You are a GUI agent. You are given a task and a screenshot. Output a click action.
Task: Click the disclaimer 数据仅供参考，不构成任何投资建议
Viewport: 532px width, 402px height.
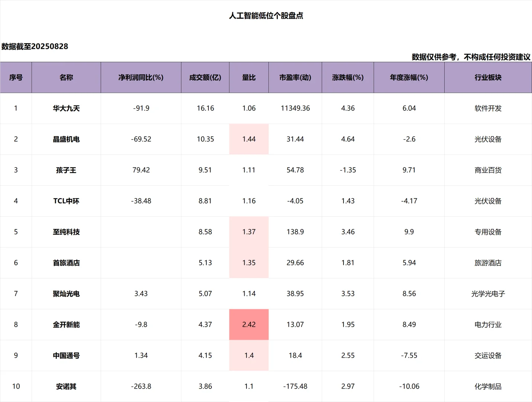471,57
